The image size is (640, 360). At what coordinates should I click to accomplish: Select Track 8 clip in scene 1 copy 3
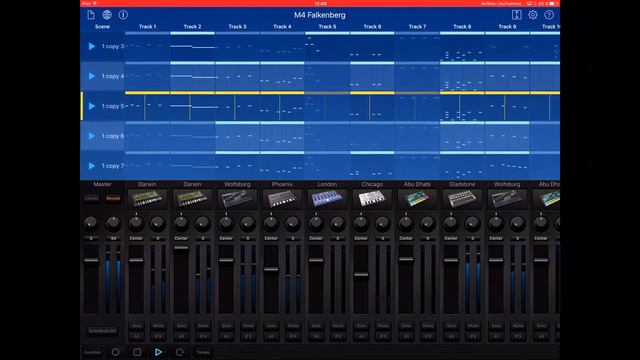(x=462, y=47)
